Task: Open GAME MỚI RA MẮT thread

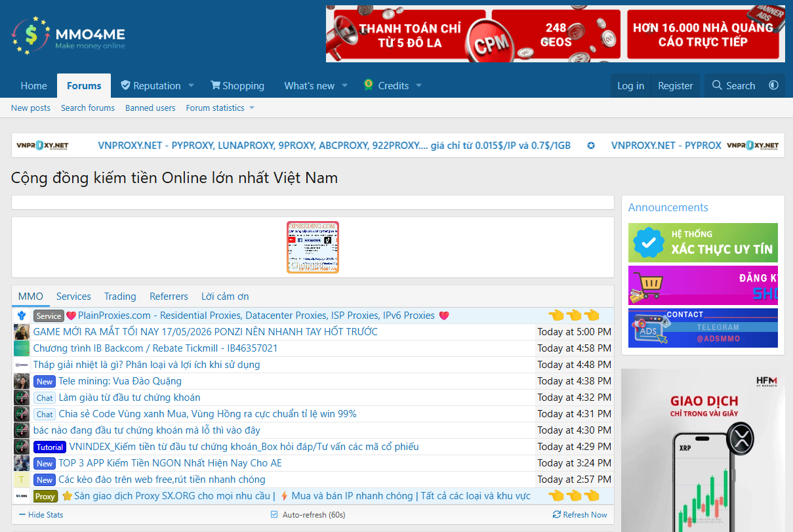Action: (x=205, y=332)
